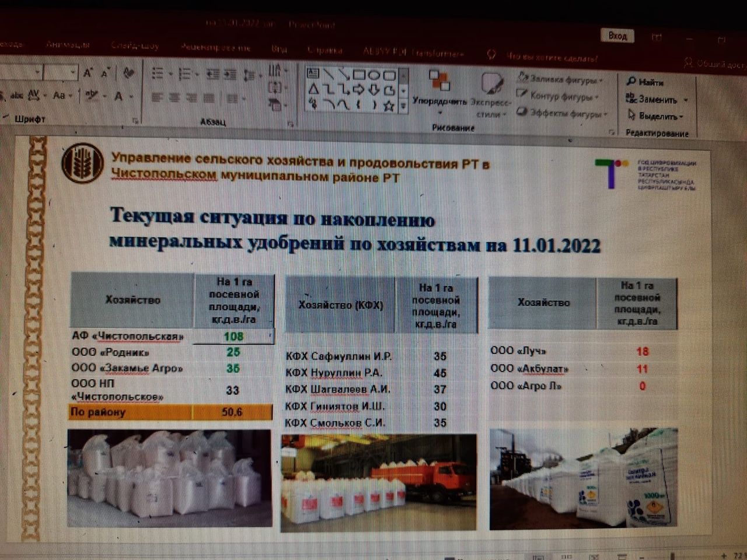Click the Общий доступ share button
The width and height of the screenshot is (747, 560).
point(715,64)
